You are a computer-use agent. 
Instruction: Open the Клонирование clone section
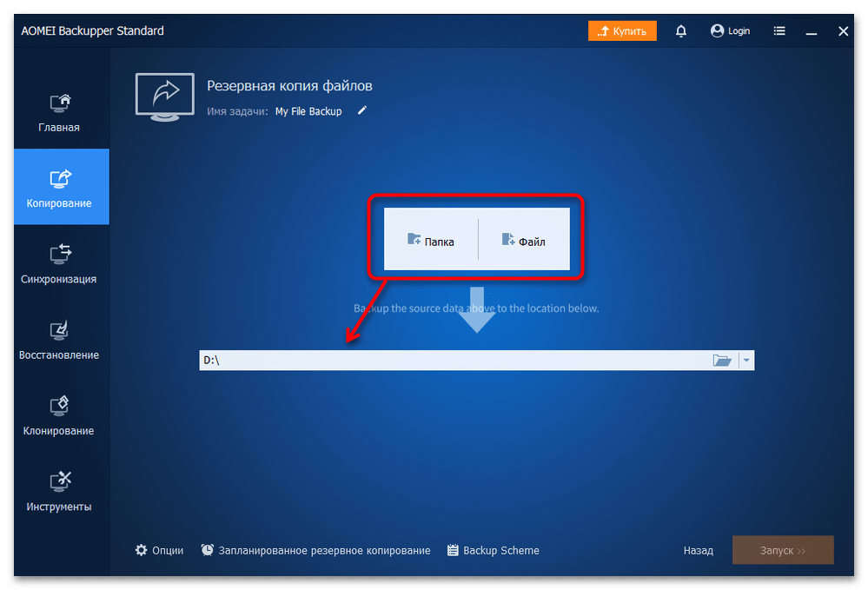coord(59,415)
